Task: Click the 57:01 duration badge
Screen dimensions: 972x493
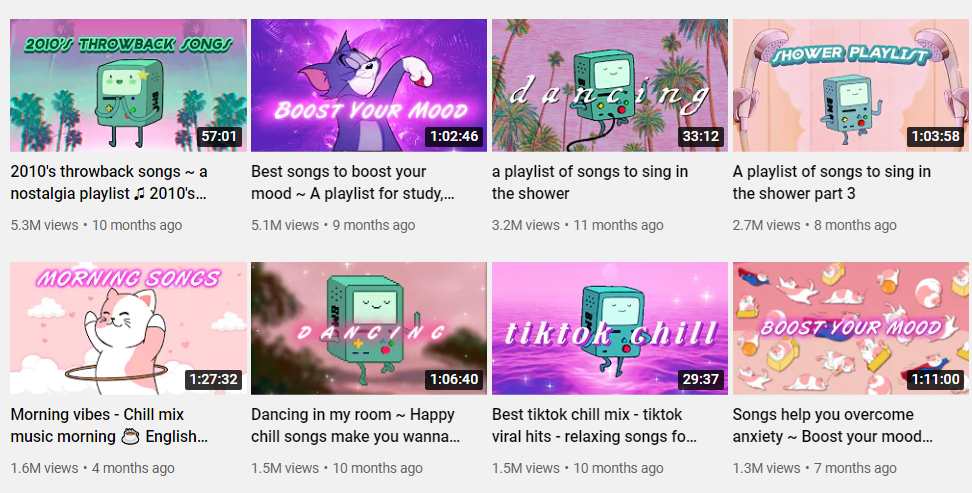Action: point(219,136)
